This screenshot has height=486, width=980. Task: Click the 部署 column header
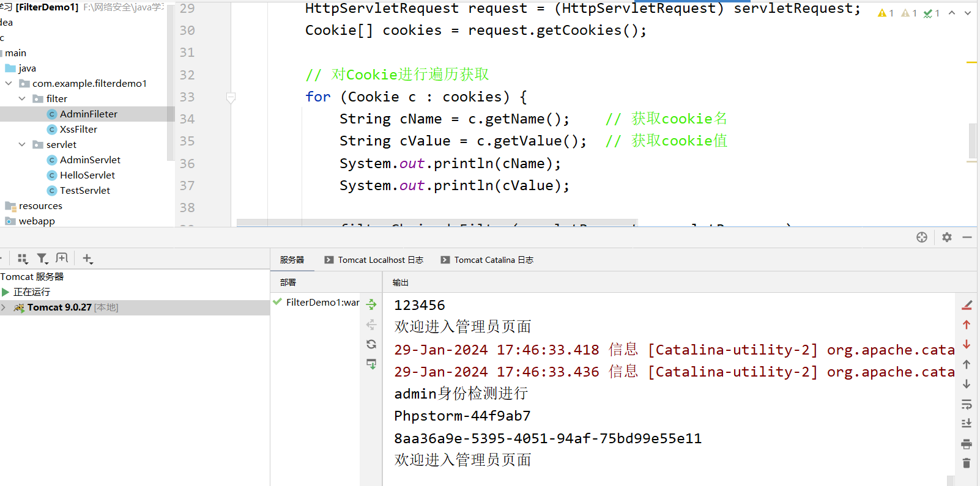coord(288,282)
